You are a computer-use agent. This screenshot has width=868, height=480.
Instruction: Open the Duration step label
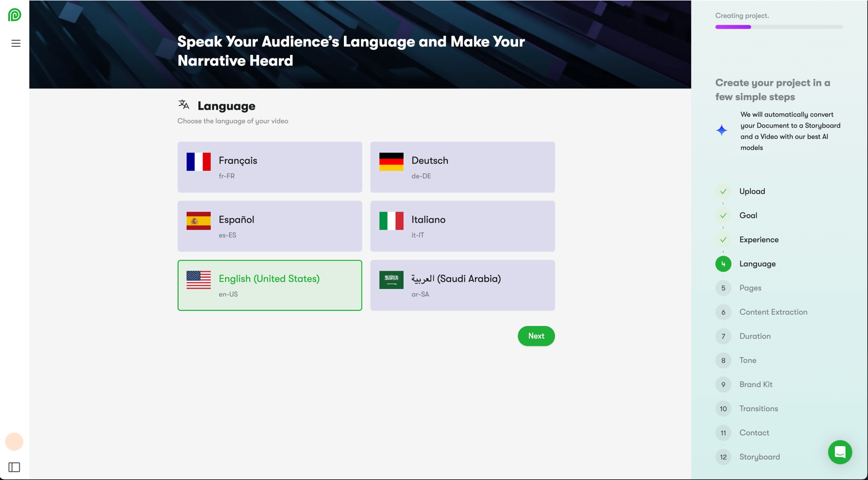755,336
